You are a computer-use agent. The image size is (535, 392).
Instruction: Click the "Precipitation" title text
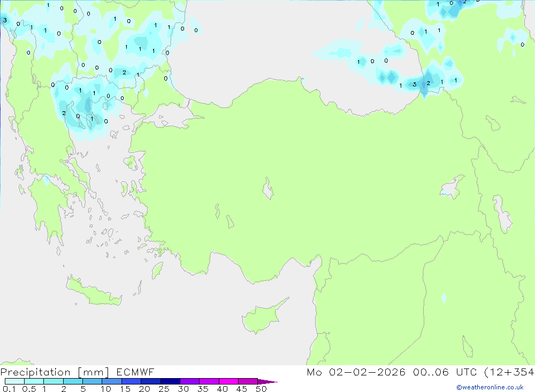coord(35,372)
